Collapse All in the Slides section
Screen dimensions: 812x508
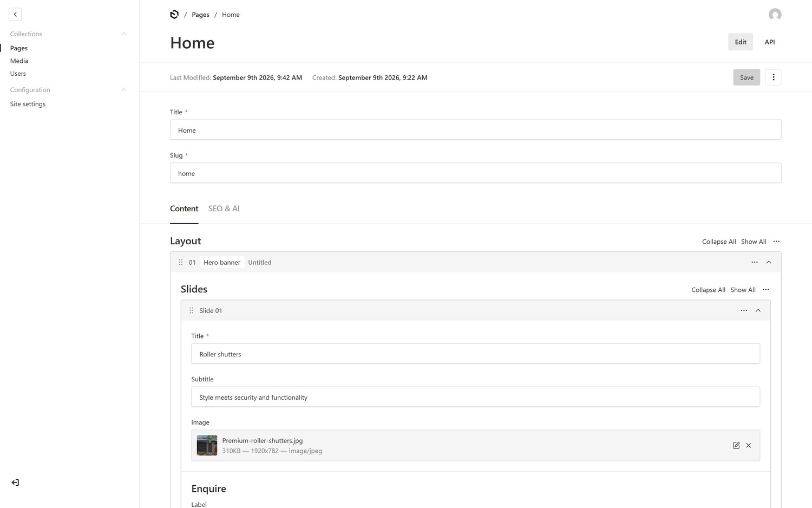click(x=708, y=290)
